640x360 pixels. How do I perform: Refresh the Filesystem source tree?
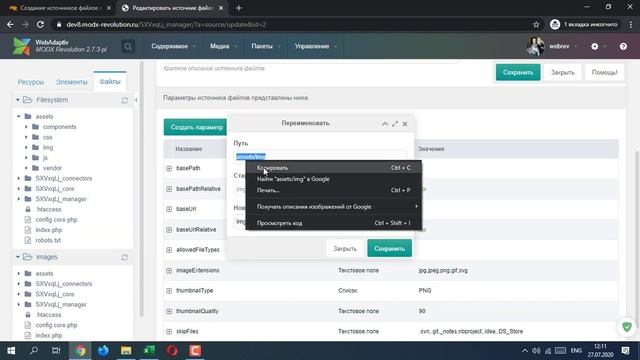(x=124, y=100)
